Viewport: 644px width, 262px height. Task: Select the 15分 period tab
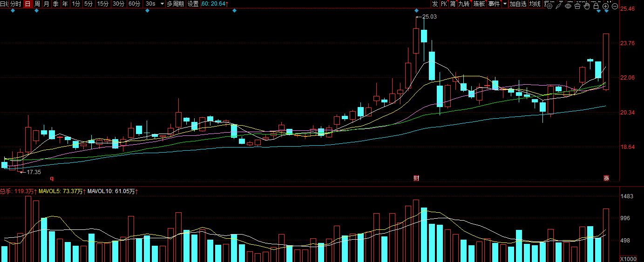coord(103,4)
